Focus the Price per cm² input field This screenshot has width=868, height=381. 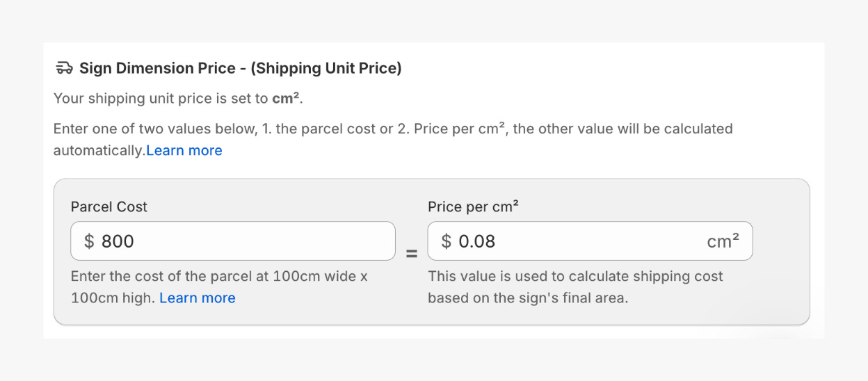click(x=591, y=241)
